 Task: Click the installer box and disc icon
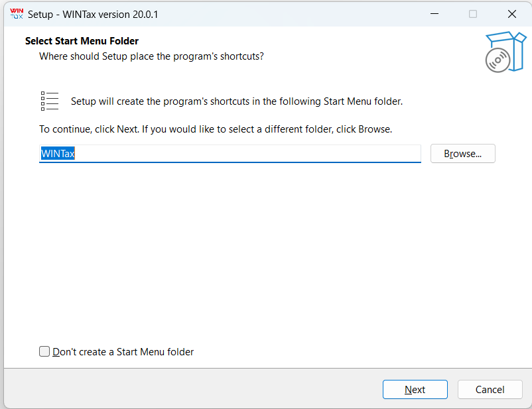(505, 52)
